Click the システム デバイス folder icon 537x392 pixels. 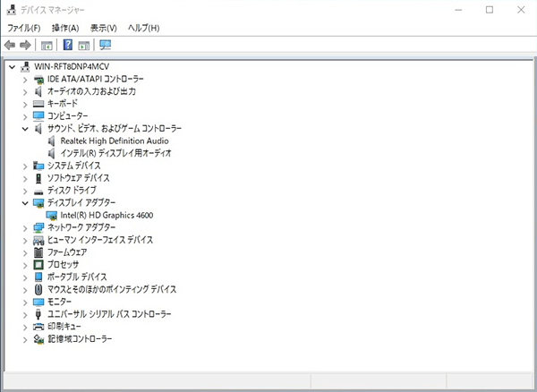38,166
